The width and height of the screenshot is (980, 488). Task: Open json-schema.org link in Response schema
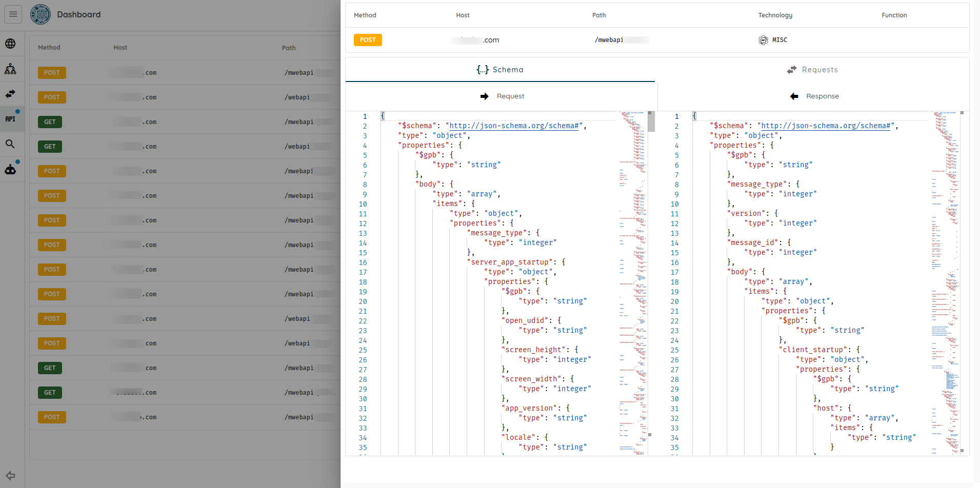pos(826,126)
